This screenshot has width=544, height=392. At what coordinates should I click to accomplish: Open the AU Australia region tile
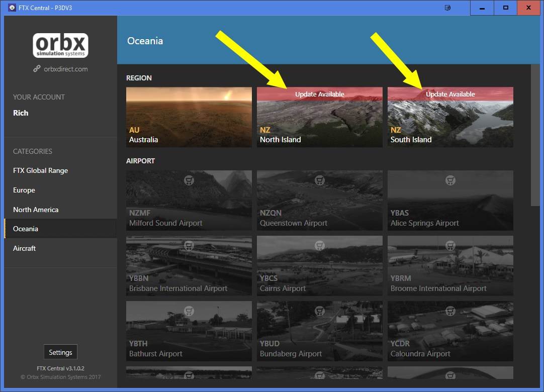tap(189, 117)
